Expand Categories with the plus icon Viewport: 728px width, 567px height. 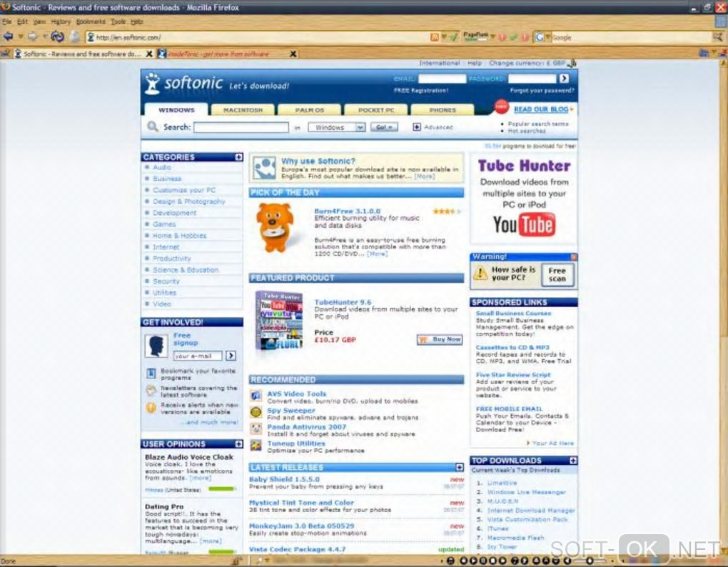(x=238, y=157)
